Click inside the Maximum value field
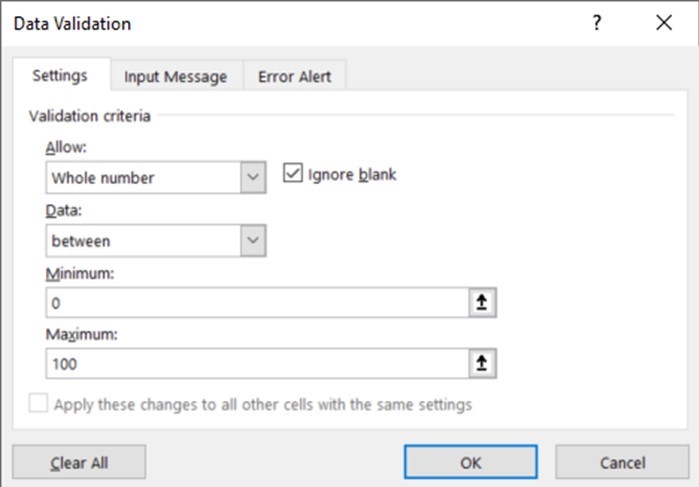Viewport: 699px width, 487px height. 255,364
